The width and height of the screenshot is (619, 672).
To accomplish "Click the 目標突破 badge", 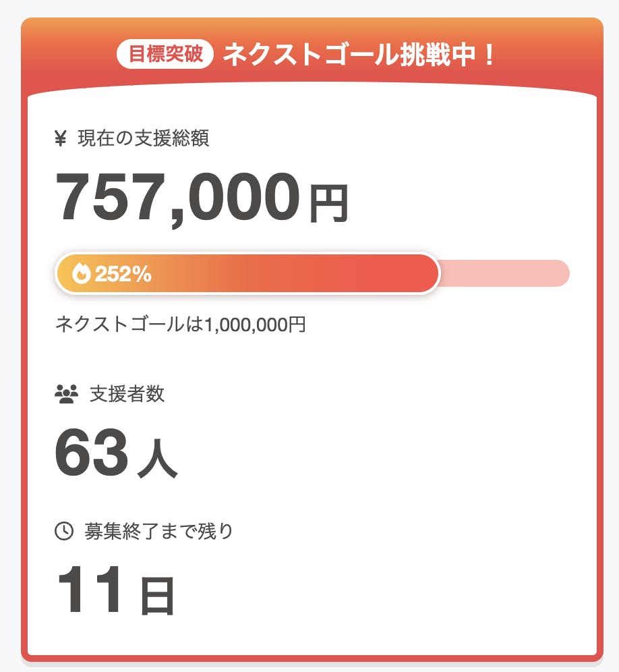I will point(165,55).
